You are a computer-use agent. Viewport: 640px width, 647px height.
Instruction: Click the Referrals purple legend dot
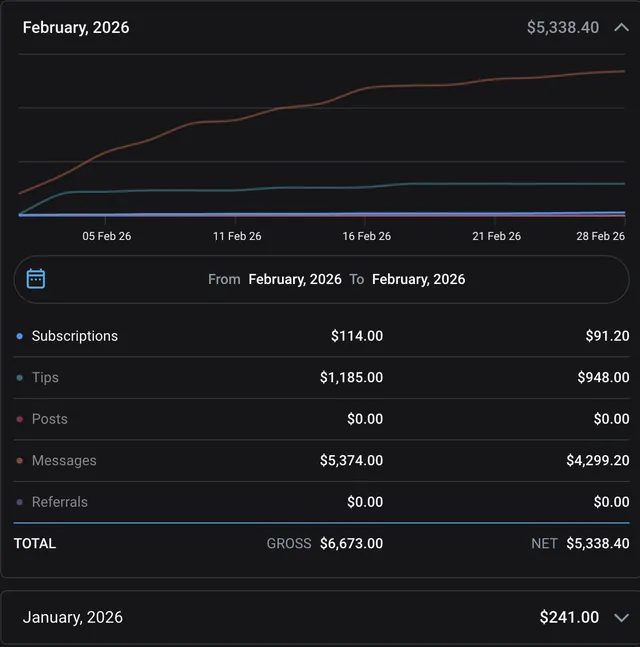[x=19, y=502]
